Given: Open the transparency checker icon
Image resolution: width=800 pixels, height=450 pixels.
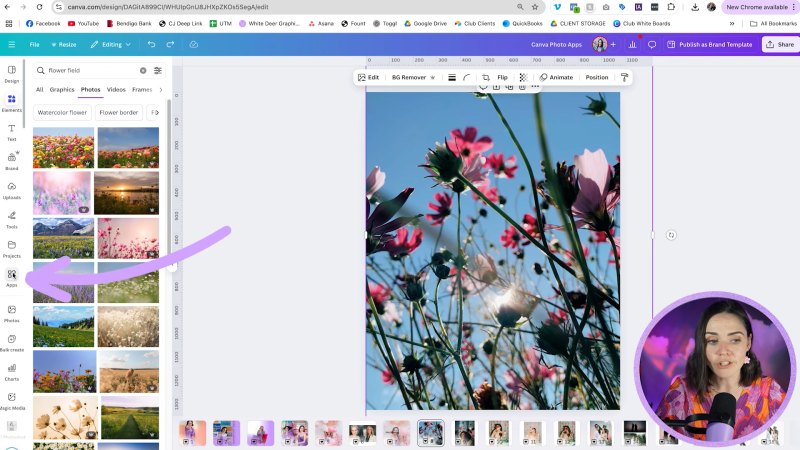Looking at the screenshot, I should [523, 78].
